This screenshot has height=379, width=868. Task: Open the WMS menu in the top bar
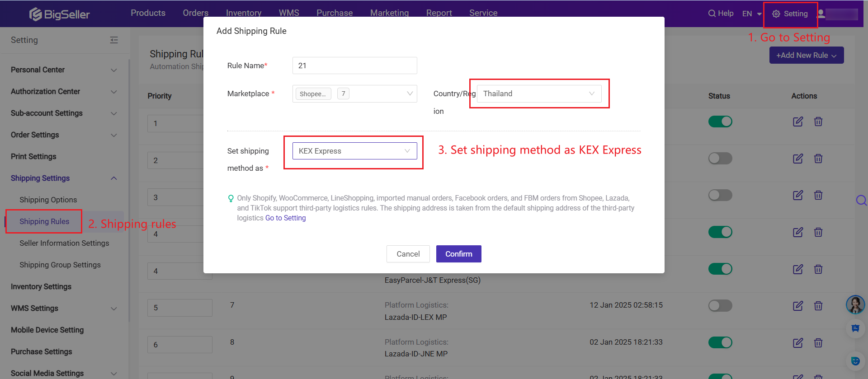tap(289, 13)
